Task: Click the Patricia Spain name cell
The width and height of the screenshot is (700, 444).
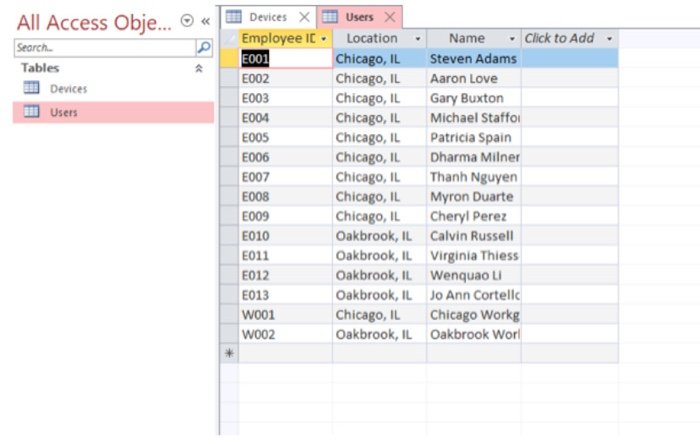Action: coord(474,137)
